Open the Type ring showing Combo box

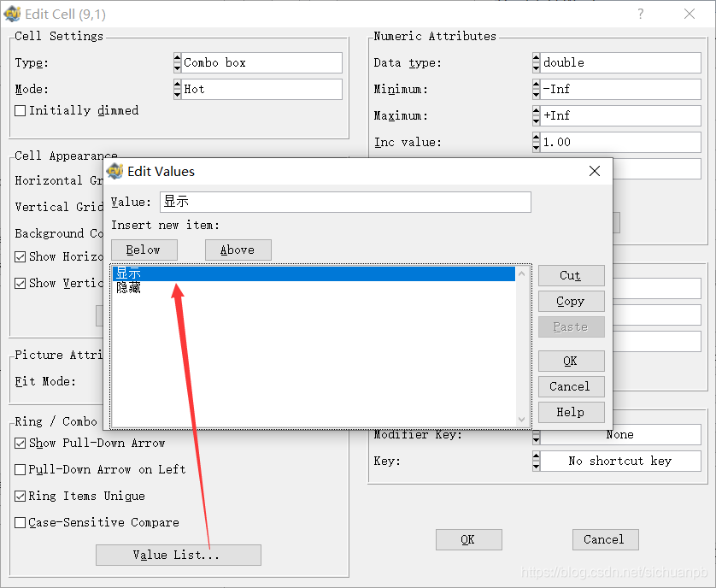point(261,62)
